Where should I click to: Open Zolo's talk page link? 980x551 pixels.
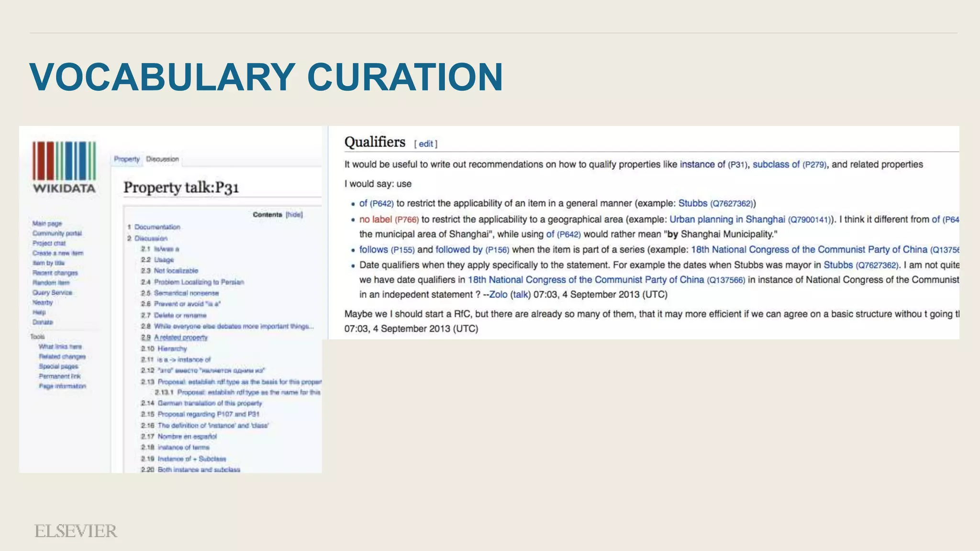click(521, 295)
